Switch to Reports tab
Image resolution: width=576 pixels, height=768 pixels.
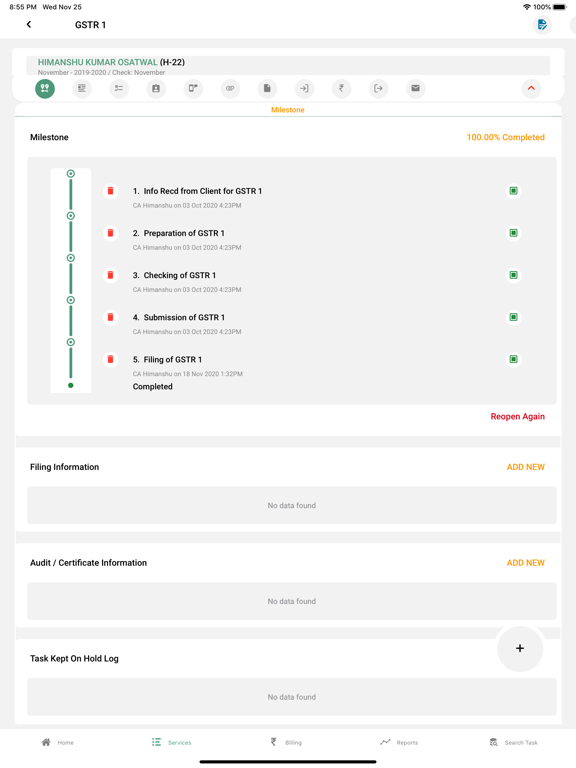tap(399, 743)
